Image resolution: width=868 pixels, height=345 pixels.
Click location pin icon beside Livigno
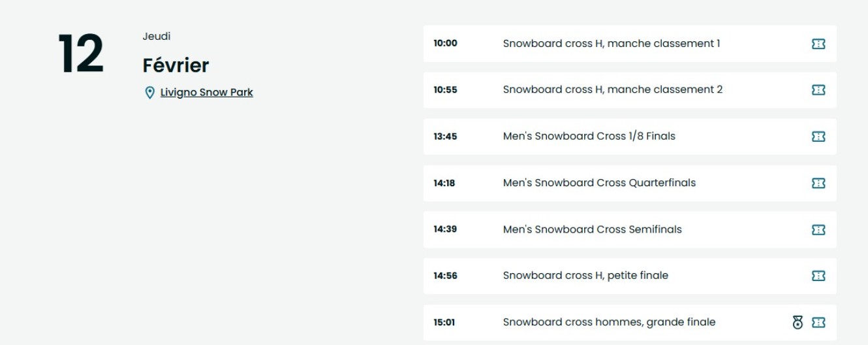[x=149, y=93]
